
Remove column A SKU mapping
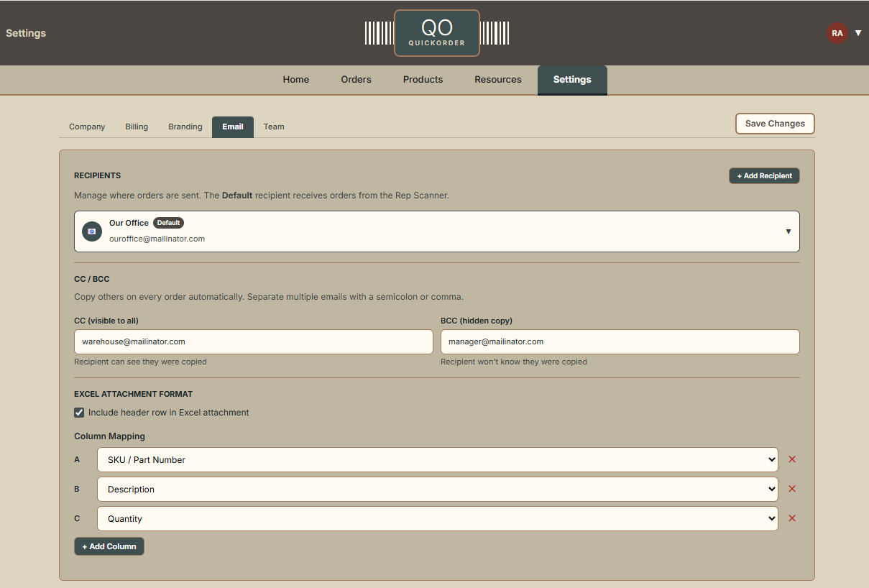(x=792, y=459)
